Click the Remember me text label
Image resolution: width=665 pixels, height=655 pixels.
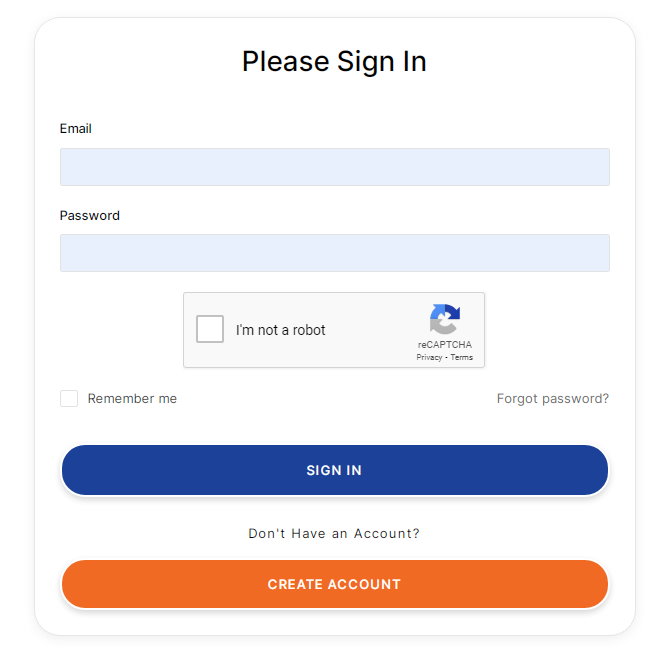click(x=132, y=398)
